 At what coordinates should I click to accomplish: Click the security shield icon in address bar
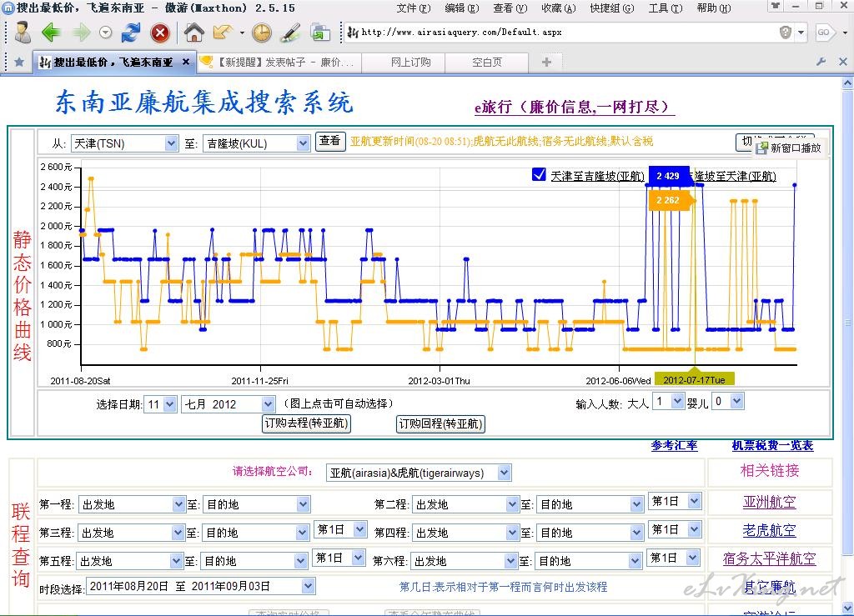785,33
